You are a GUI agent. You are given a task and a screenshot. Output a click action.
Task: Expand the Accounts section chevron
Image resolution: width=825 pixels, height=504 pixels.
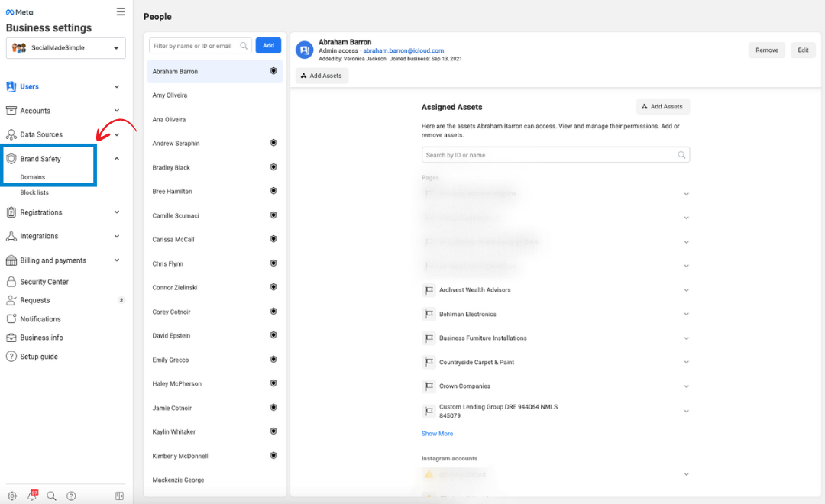click(117, 111)
